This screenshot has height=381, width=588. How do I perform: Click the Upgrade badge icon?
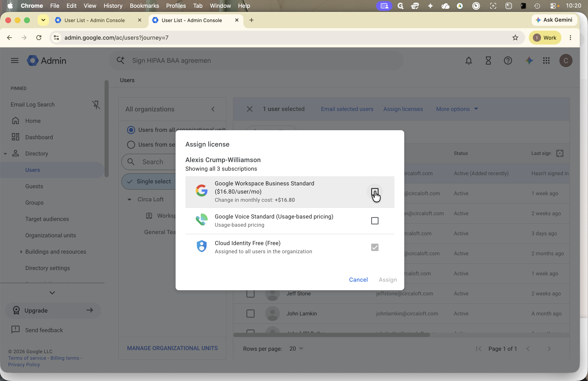16,310
